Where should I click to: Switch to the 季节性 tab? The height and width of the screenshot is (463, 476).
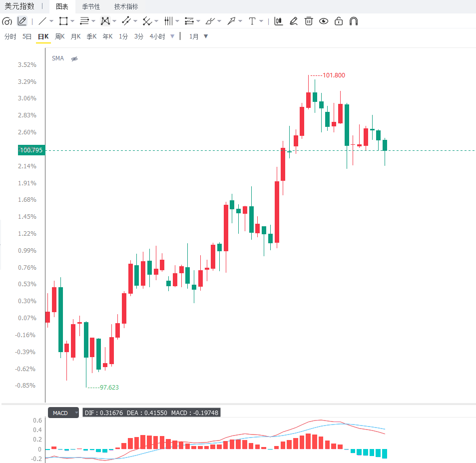[x=91, y=6]
